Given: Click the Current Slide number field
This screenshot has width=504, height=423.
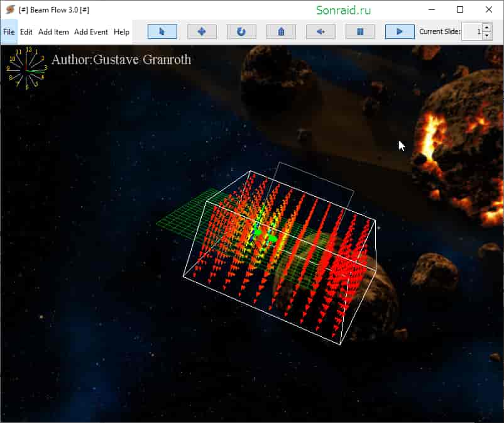Looking at the screenshot, I should pos(472,31).
